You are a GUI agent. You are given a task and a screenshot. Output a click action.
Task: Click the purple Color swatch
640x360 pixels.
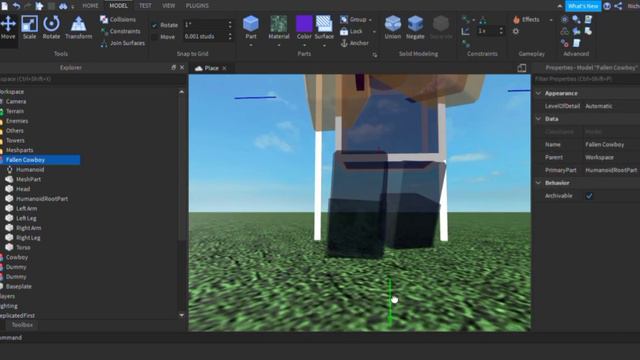pos(304,24)
